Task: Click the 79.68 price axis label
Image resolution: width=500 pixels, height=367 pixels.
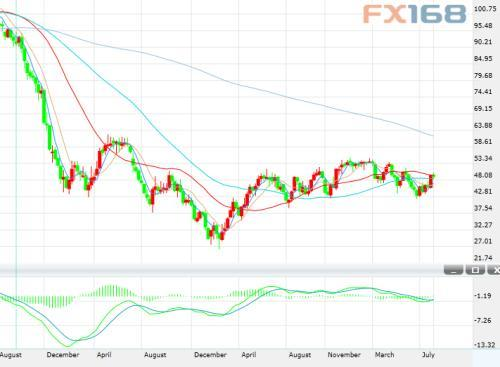Action: point(483,76)
